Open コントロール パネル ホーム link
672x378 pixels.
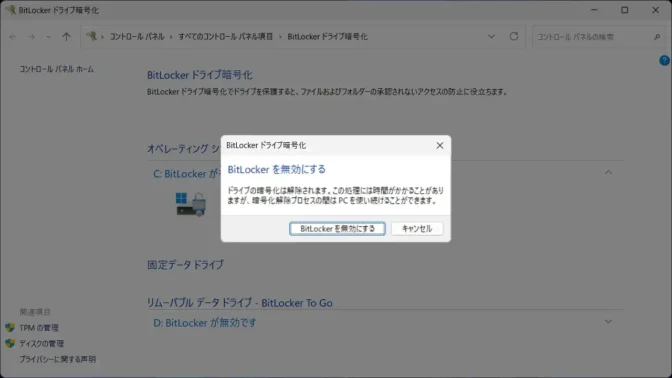[x=57, y=69]
